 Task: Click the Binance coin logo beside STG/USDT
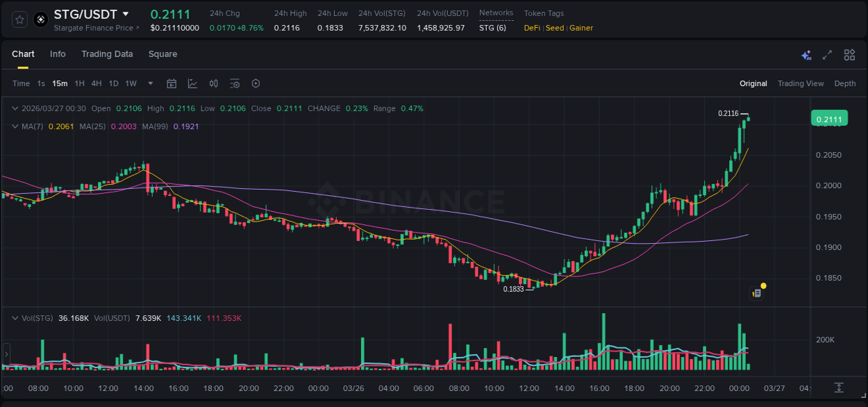pyautogui.click(x=40, y=20)
